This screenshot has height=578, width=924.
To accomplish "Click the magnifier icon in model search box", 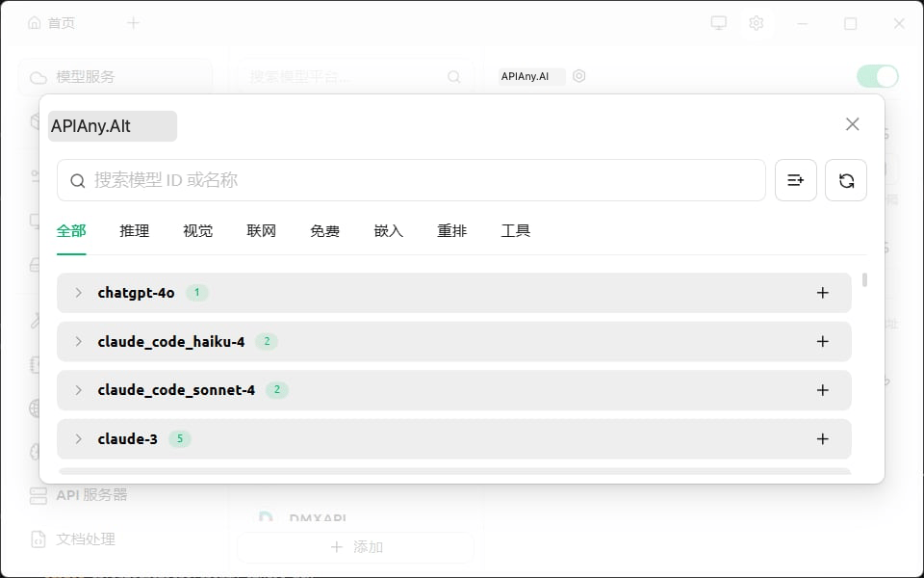I will (78, 180).
